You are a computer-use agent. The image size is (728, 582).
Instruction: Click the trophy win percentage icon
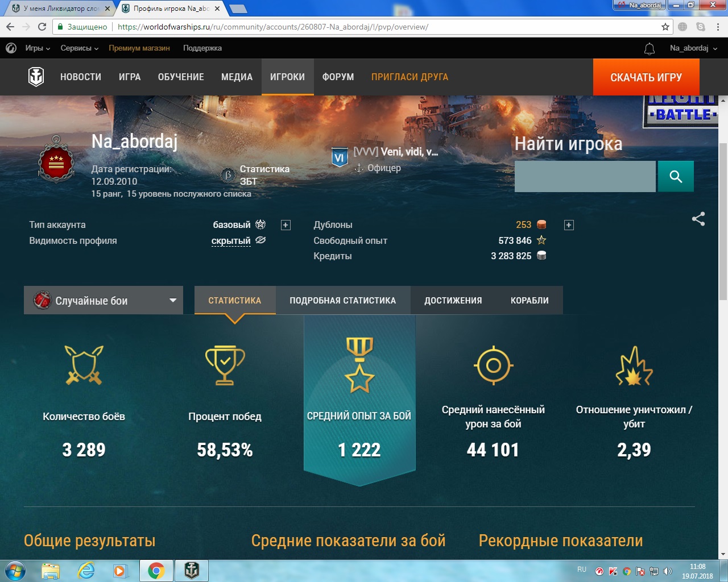point(225,365)
